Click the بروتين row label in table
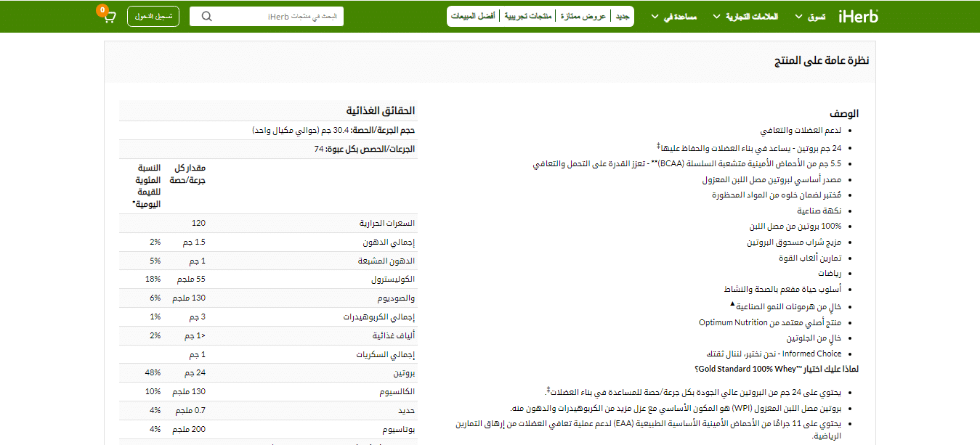 403,374
